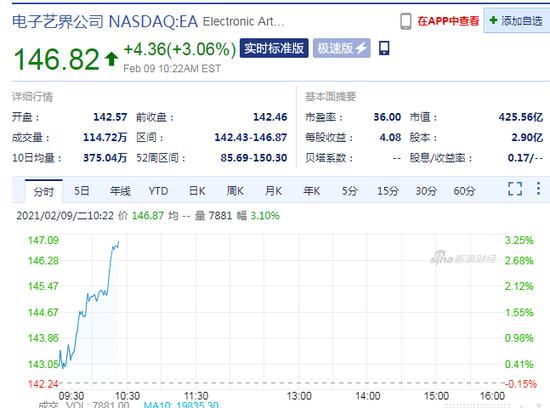The width and height of the screenshot is (550, 408).
Task: Open the three-dot chart options menu
Action: click(538, 189)
